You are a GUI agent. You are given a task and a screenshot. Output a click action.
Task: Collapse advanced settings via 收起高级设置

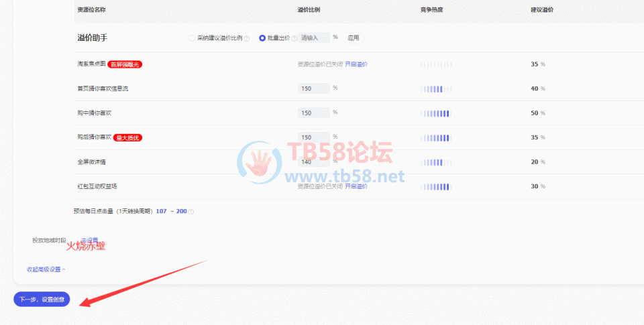coord(46,269)
